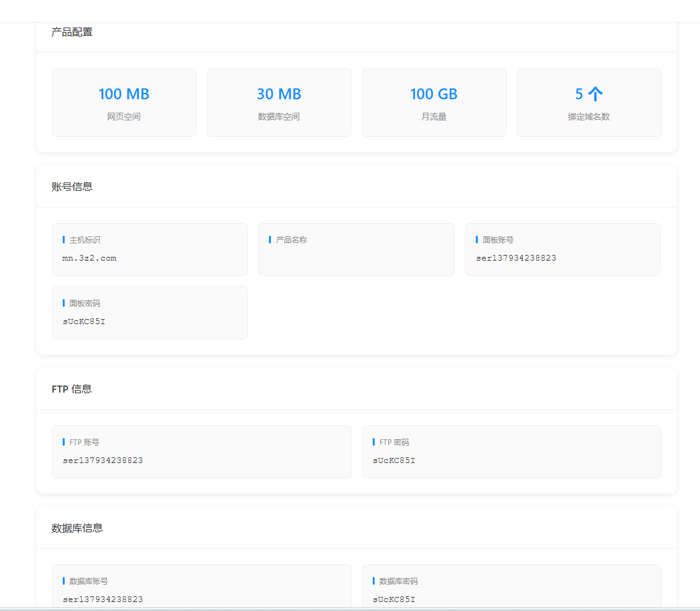Click the 数据库密码 card

pos(510,585)
